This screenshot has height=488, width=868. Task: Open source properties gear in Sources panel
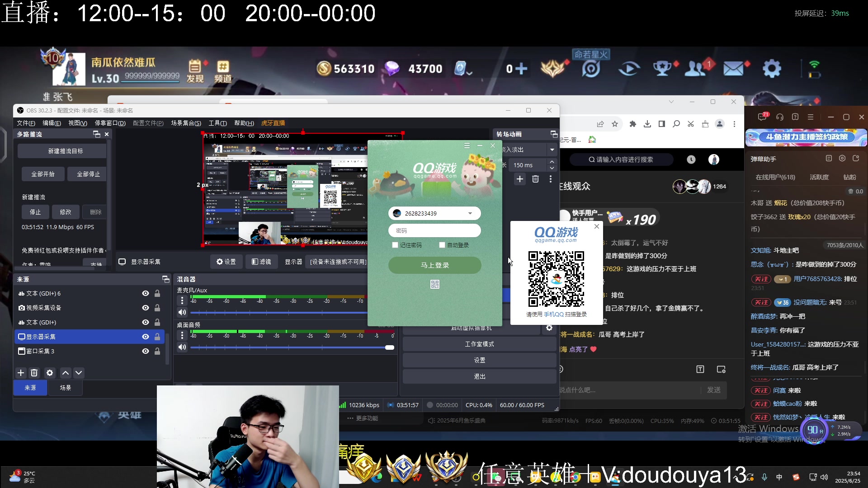click(50, 373)
